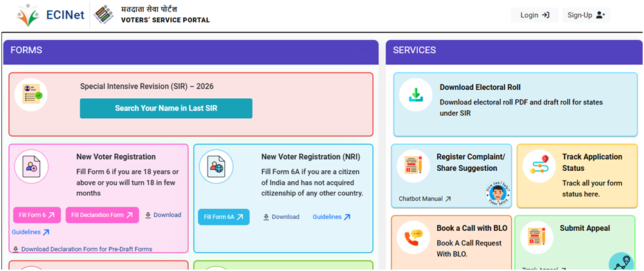
Task: Click Special Intensive Revision (SIR) – 2026 text
Action: (x=147, y=86)
